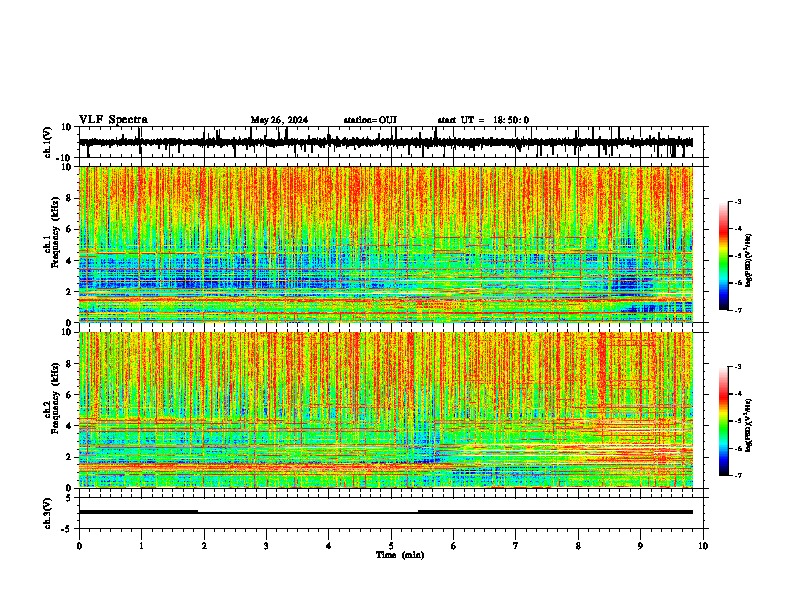Click ch.1 color scale log(PSD) label

(749, 261)
